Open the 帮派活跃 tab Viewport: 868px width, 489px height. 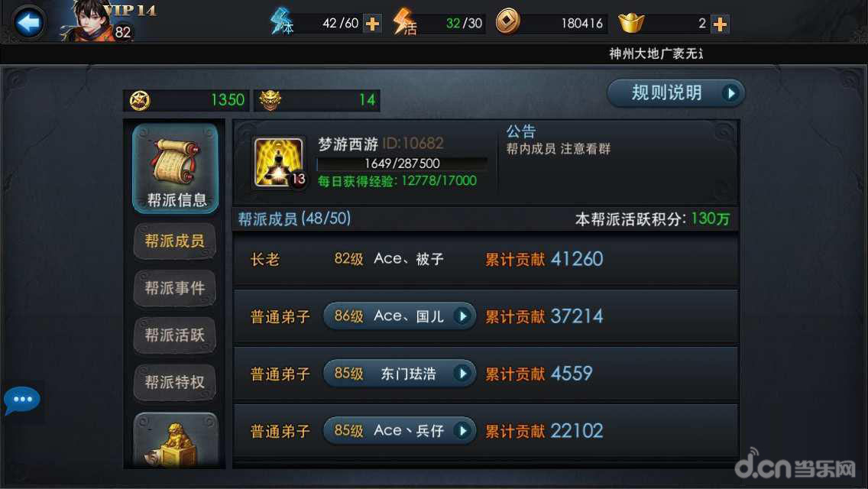coord(174,335)
